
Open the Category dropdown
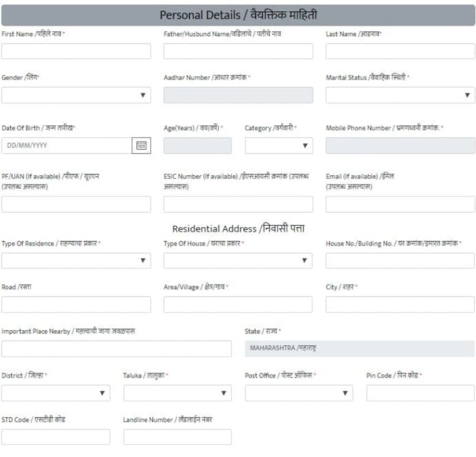click(279, 145)
